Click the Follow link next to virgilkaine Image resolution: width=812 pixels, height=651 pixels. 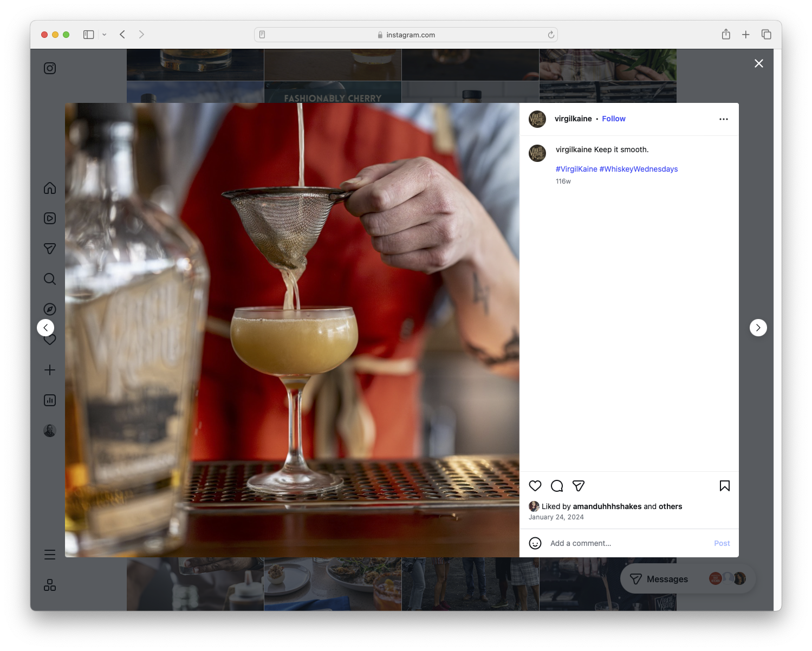pos(613,119)
